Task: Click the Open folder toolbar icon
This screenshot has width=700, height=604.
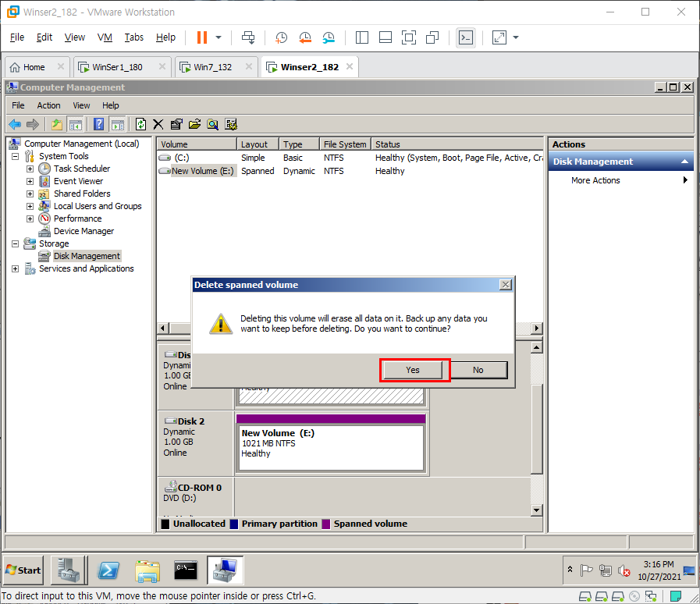Action: click(194, 124)
